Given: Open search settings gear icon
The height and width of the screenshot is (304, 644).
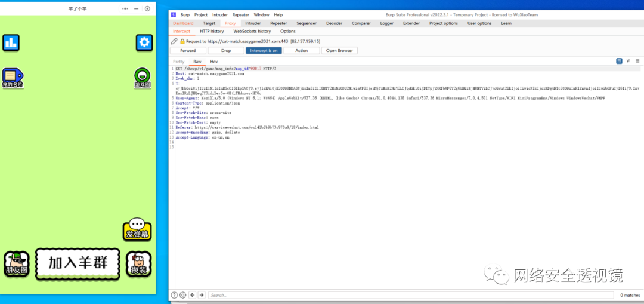Looking at the screenshot, I should click(183, 295).
